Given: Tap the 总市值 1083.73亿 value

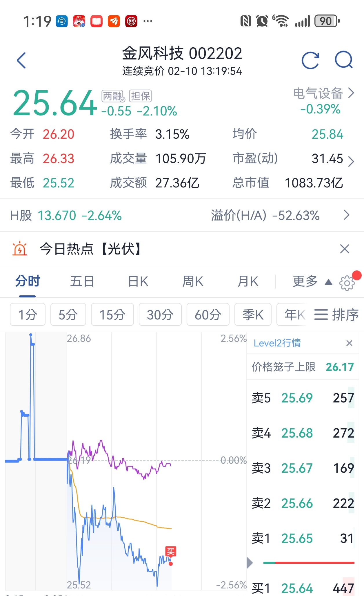Looking at the screenshot, I should (x=314, y=183).
